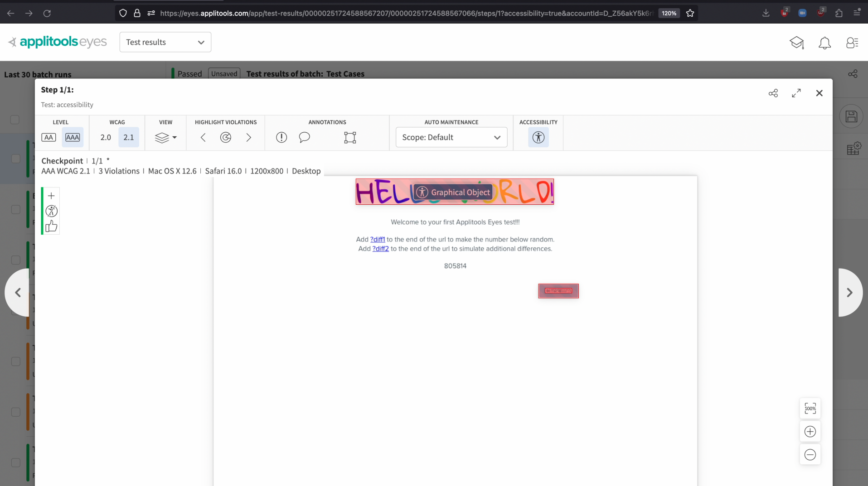Click the highlight violations radar icon
The height and width of the screenshot is (486, 868).
pyautogui.click(x=226, y=137)
